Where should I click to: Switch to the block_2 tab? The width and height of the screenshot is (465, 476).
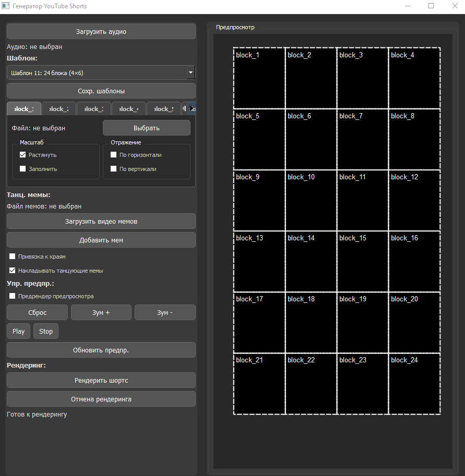coord(58,109)
